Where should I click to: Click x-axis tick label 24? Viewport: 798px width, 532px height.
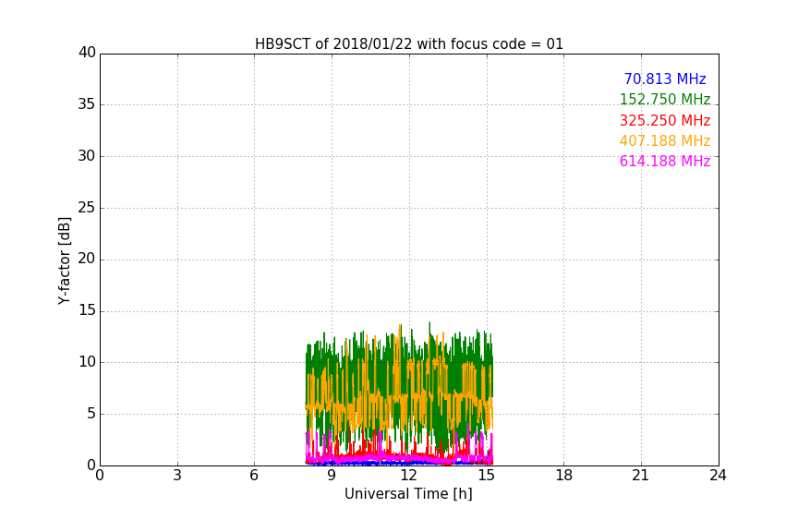pos(718,476)
